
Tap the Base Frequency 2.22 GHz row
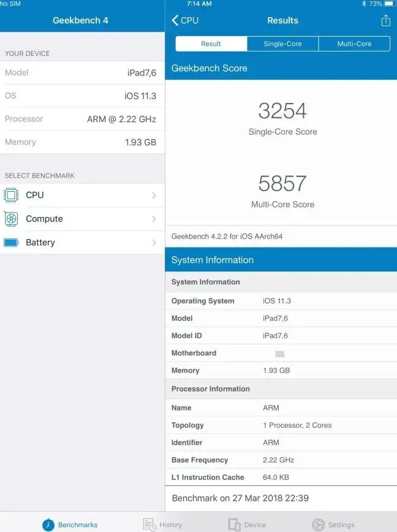coord(281,460)
